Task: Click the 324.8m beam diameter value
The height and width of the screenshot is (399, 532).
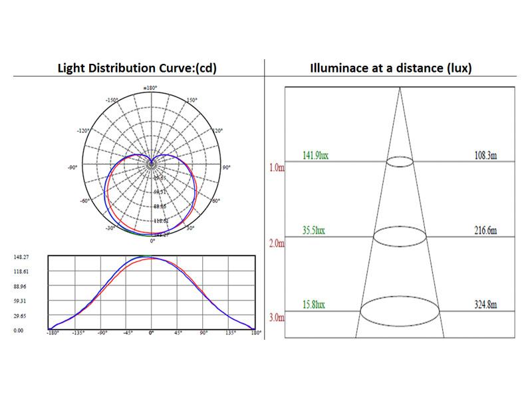Action: point(483,305)
